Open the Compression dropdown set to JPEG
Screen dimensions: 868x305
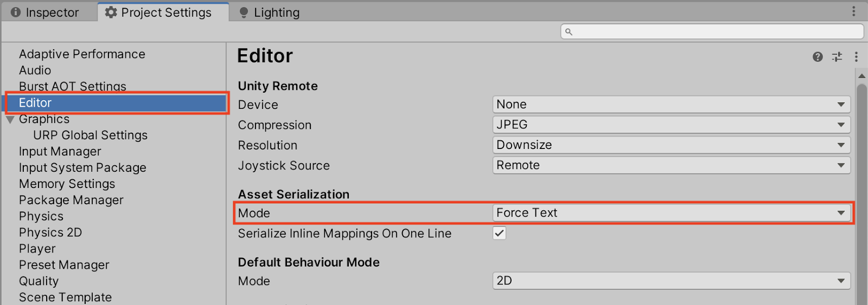point(671,125)
